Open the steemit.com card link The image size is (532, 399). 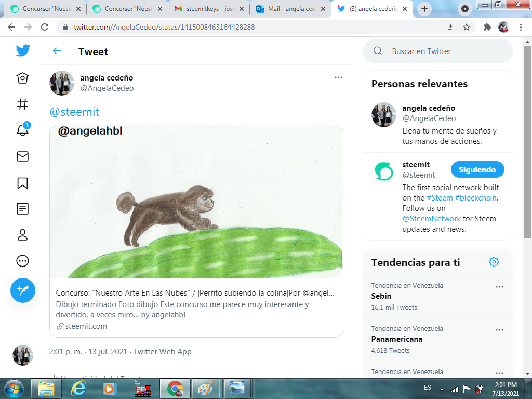pos(86,326)
